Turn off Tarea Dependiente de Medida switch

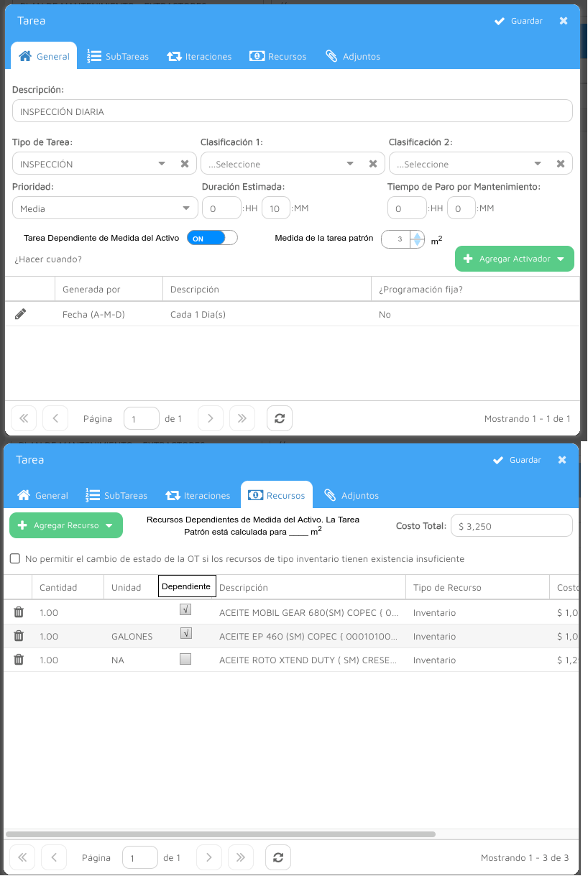coord(211,238)
